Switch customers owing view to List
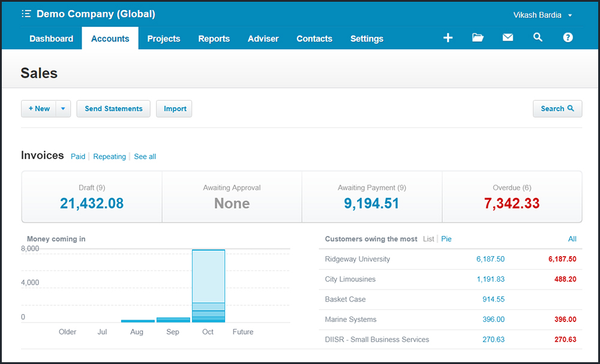 [x=428, y=239]
